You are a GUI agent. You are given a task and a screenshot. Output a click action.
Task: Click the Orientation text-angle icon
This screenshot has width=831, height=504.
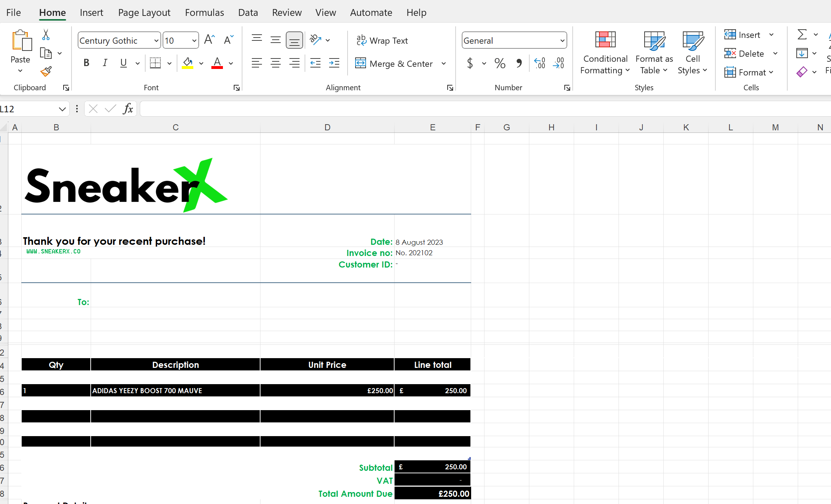[315, 40]
